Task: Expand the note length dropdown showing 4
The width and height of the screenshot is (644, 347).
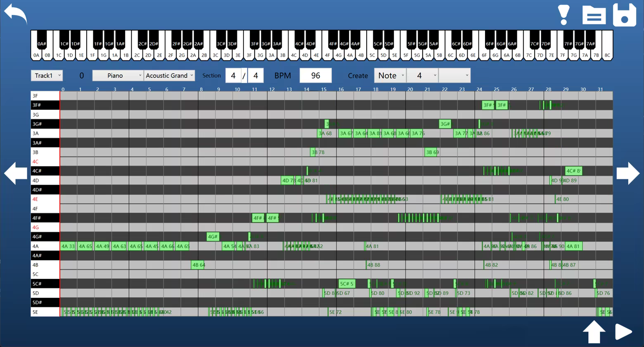Action: point(422,76)
